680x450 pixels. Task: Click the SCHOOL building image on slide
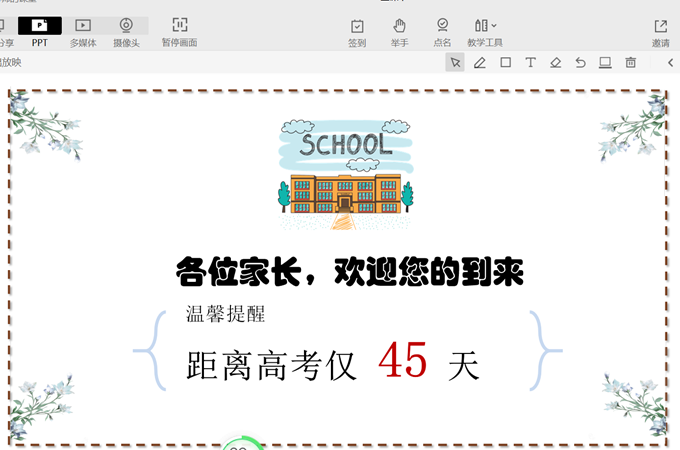point(345,175)
